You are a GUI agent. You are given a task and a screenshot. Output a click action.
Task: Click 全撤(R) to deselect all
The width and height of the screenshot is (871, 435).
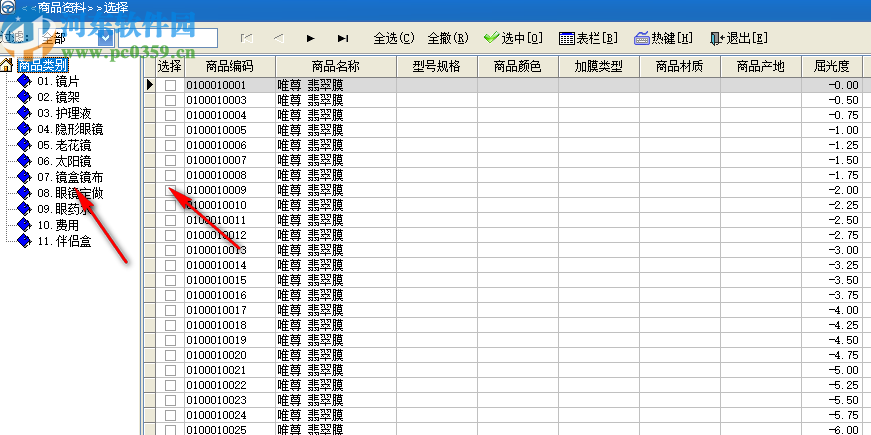pos(448,38)
